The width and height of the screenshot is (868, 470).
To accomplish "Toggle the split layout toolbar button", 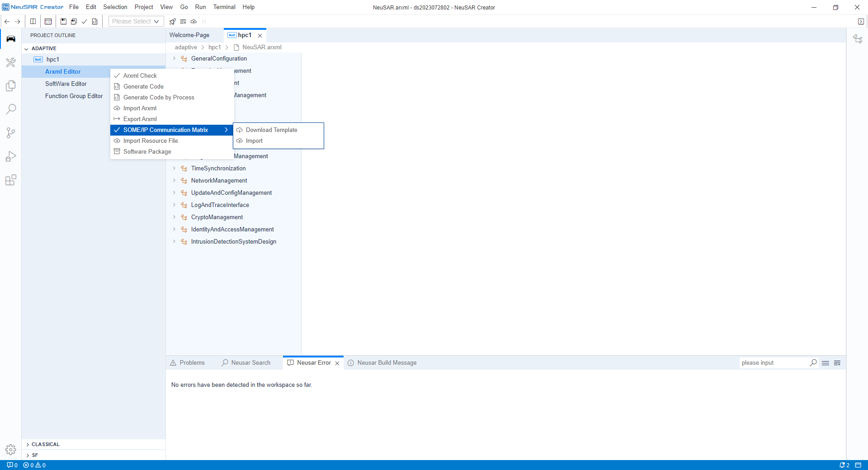I will tap(33, 22).
